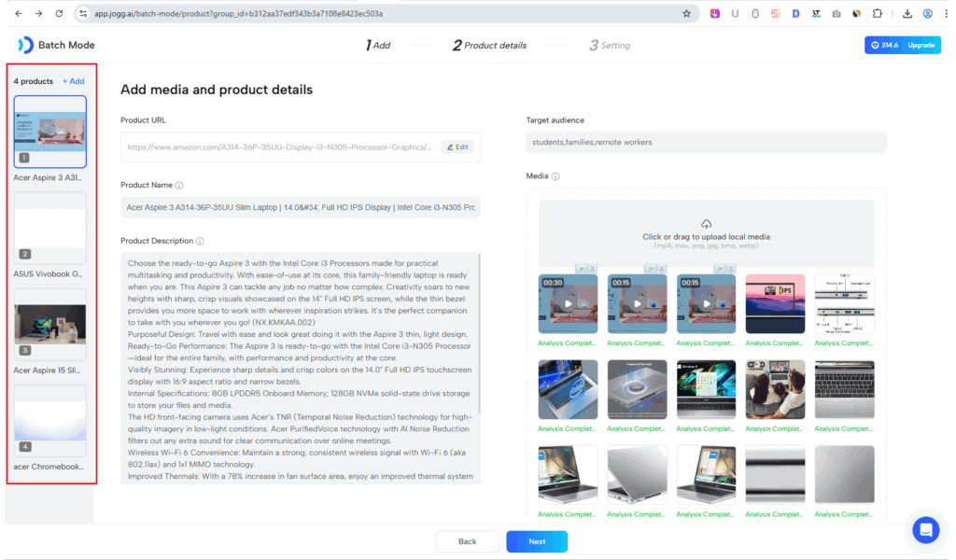Image resolution: width=956 pixels, height=560 pixels.
Task: Bookmark this page with the star icon
Action: point(686,14)
